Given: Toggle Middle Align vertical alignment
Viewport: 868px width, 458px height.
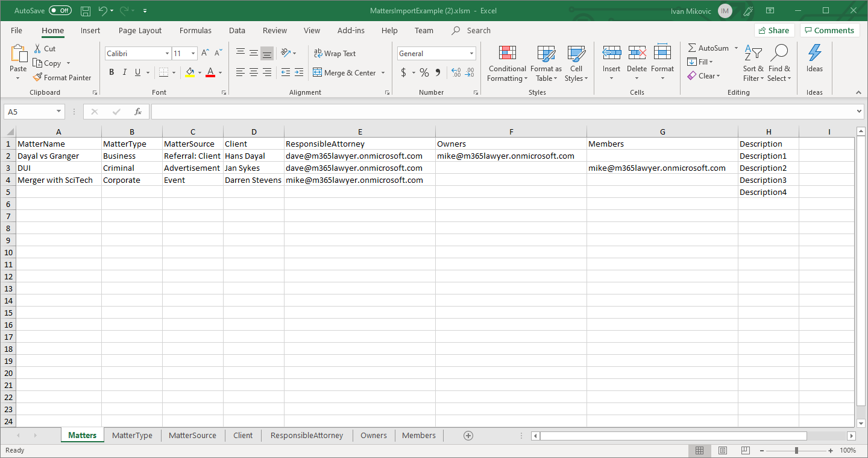Looking at the screenshot, I should coord(254,53).
